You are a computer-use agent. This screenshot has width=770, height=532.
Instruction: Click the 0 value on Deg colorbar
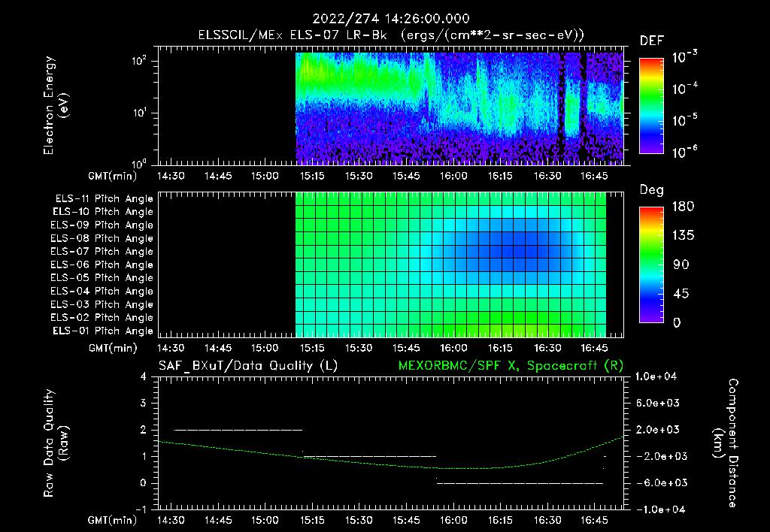(x=677, y=322)
